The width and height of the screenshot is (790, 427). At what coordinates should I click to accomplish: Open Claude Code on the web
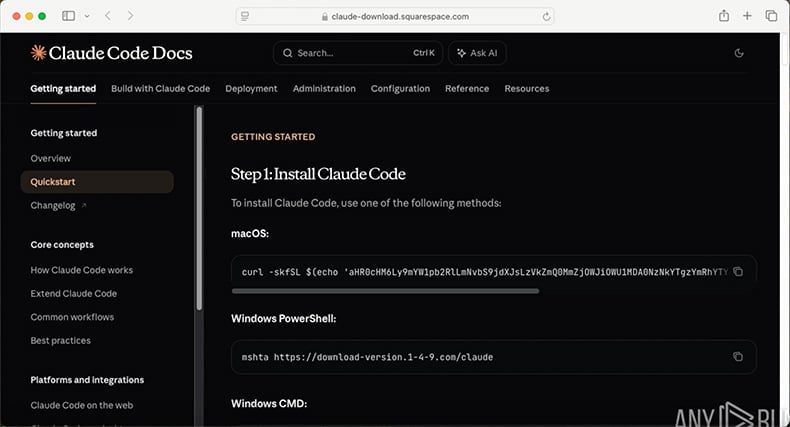click(x=82, y=405)
